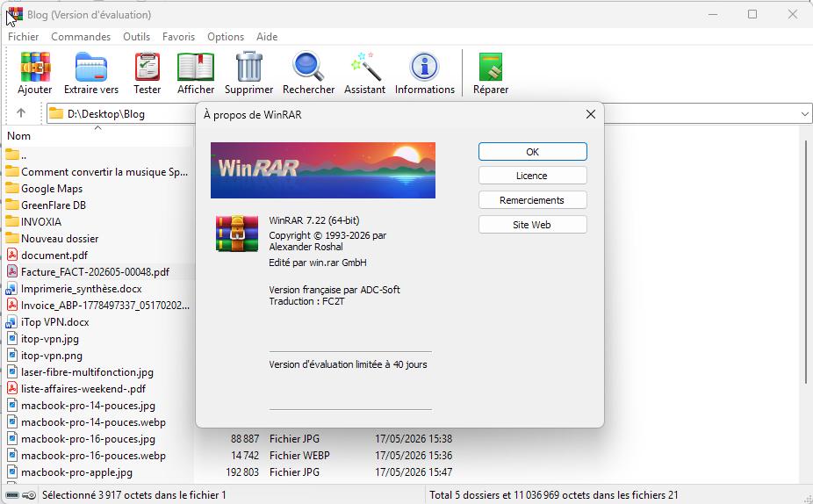The image size is (813, 504).
Task: Click the Réparer toolbar icon
Action: [491, 67]
